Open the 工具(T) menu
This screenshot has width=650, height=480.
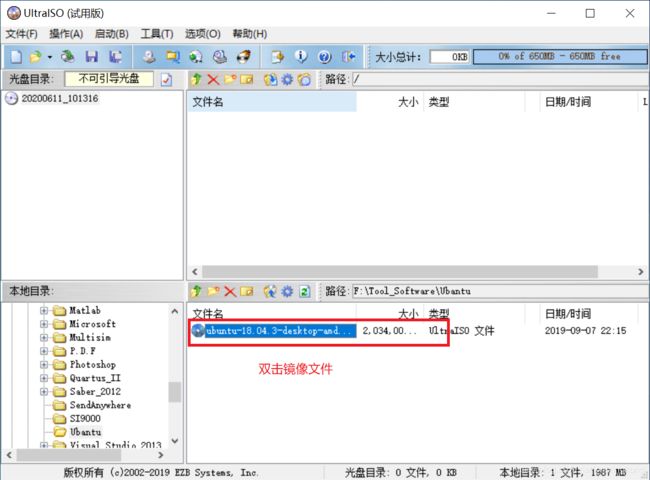coord(157,34)
